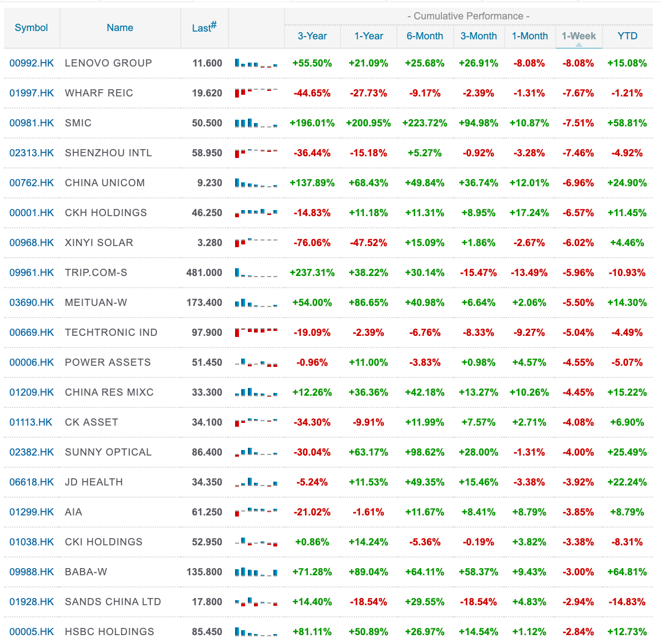Screen dimensions: 661x644
Task: Open the bar chart beside MEITUAN-W
Action: coord(256,302)
